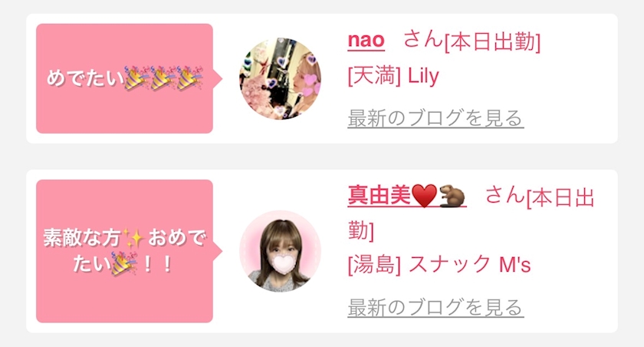The width and height of the screenshot is (644, 347).
Task: Click the party popper emoji in bottom bubble
Action: coord(124,264)
